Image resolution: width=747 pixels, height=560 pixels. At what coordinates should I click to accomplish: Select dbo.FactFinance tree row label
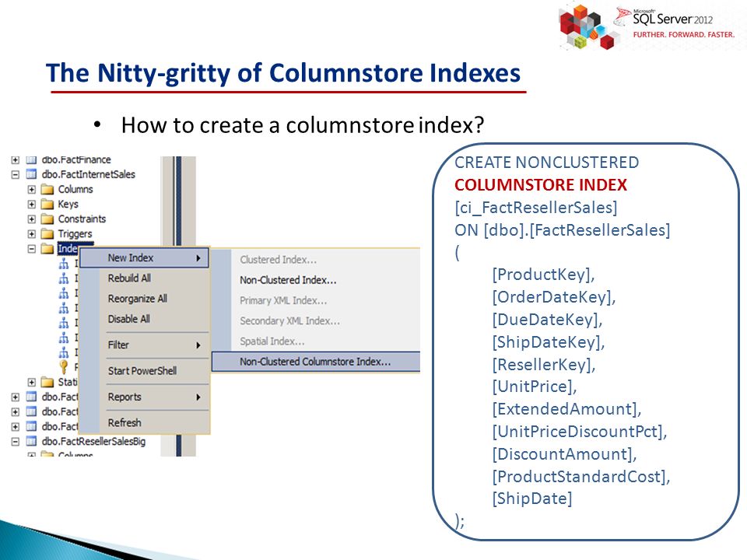coord(76,160)
